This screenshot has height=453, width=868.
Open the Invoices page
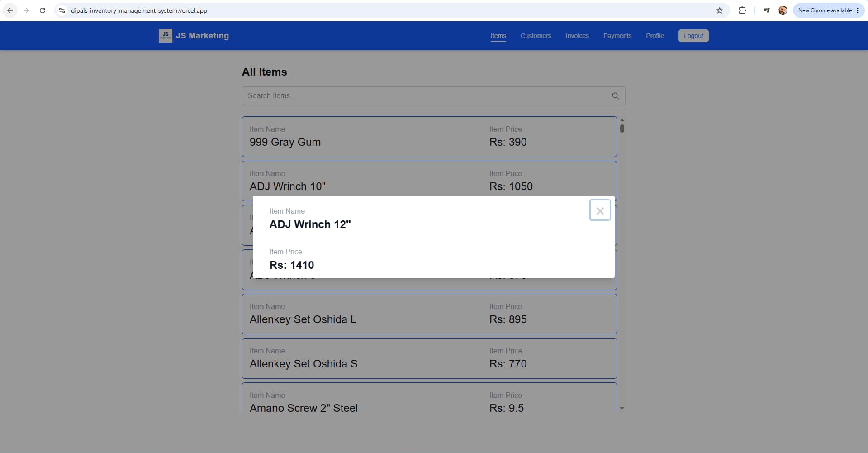(x=577, y=36)
